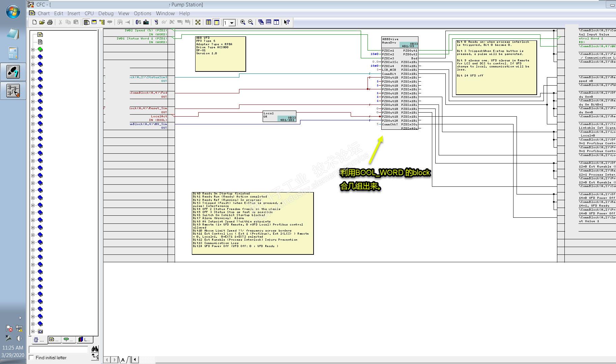Image resolution: width=616 pixels, height=364 pixels.
Task: Click the Fit to window icon
Action: (198, 22)
